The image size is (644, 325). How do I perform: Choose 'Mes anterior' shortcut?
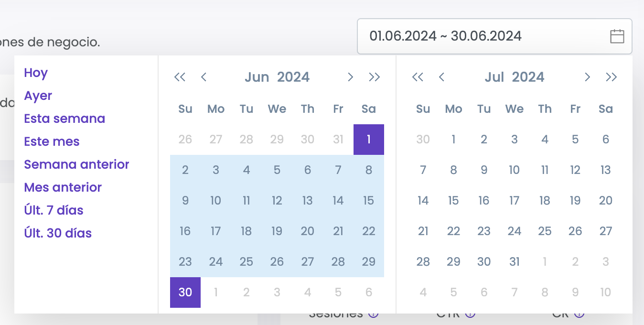click(x=63, y=187)
